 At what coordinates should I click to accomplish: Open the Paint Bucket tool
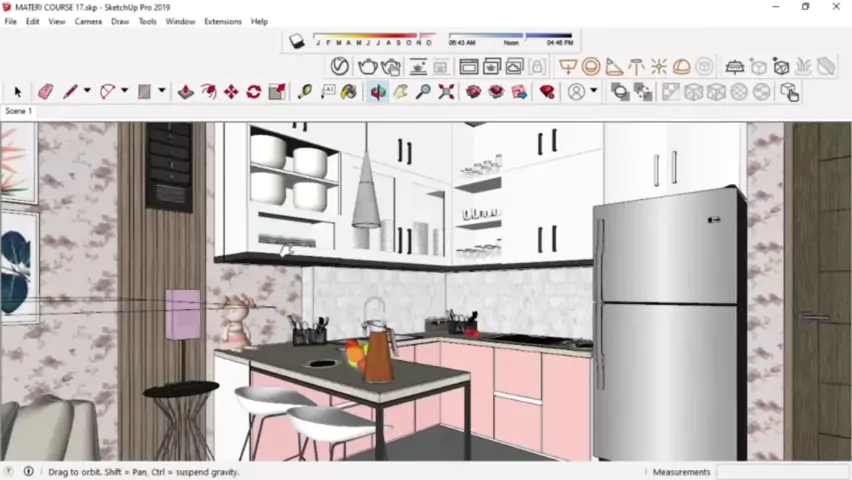pyautogui.click(x=348, y=92)
